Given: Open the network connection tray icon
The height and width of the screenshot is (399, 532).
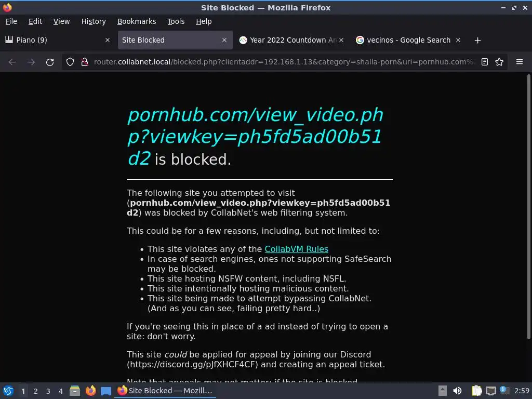Looking at the screenshot, I should tap(490, 391).
